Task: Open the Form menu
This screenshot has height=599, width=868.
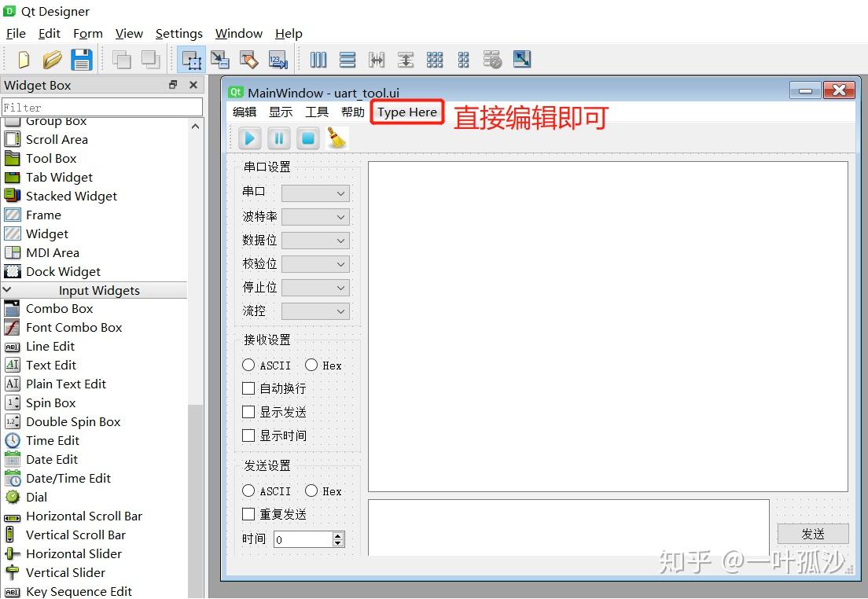Action: coord(87,33)
